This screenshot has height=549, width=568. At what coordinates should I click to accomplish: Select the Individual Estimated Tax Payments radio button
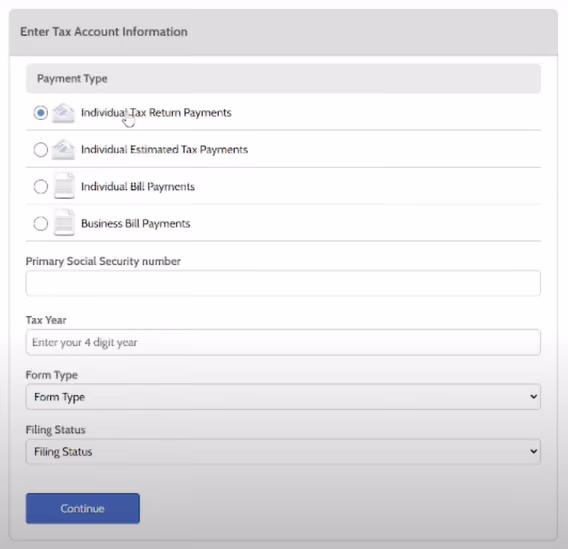click(41, 150)
